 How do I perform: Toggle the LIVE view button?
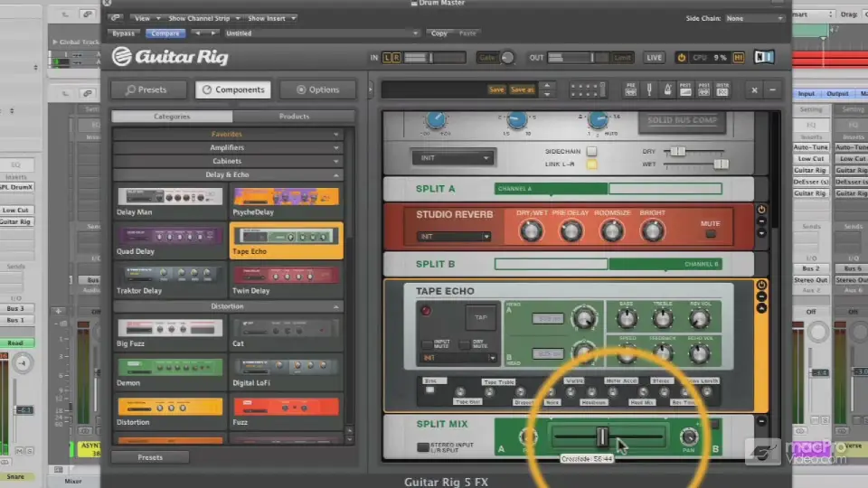[x=654, y=58]
